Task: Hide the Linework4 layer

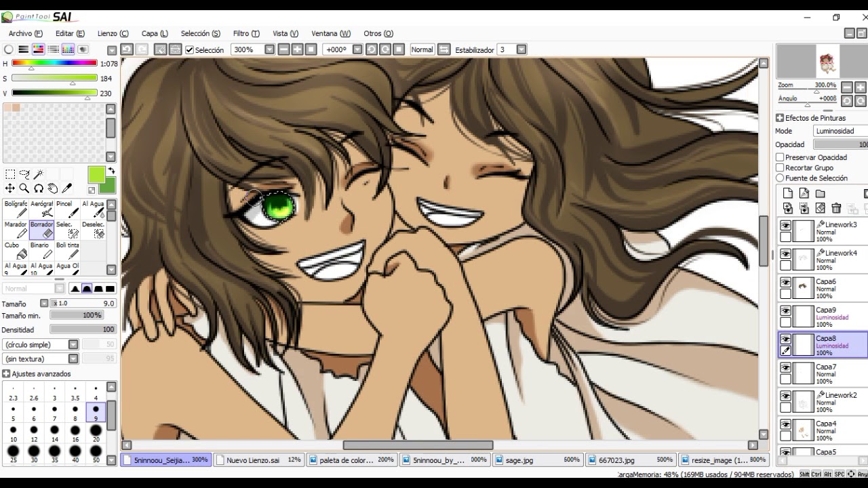Action: (x=785, y=254)
